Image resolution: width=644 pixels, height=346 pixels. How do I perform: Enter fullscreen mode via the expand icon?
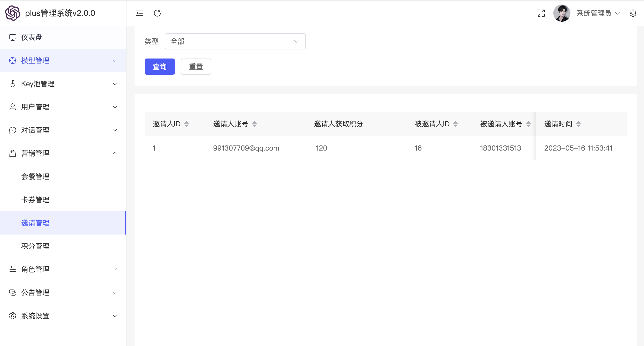point(541,13)
